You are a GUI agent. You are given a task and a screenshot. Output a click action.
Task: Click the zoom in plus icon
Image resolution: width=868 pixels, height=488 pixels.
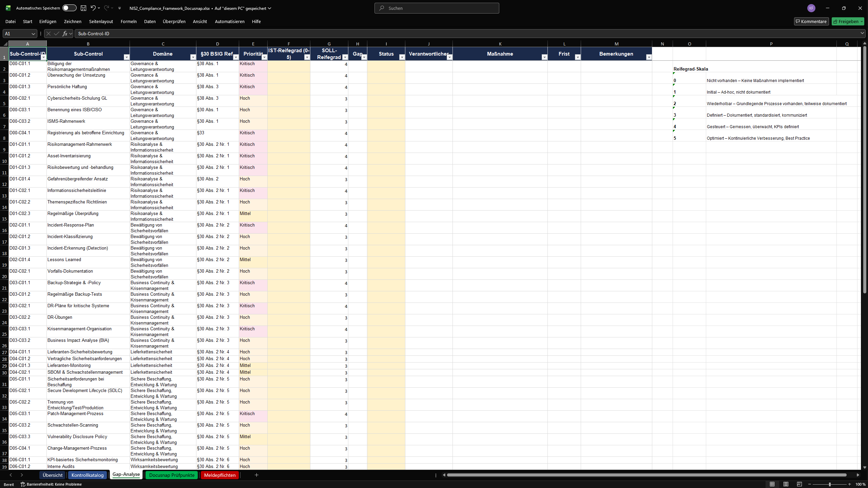[x=850, y=484]
